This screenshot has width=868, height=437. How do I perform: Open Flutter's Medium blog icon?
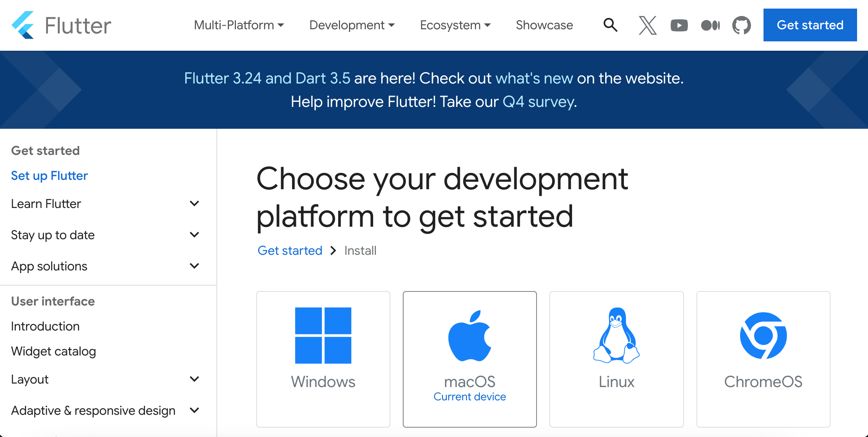pyautogui.click(x=710, y=25)
